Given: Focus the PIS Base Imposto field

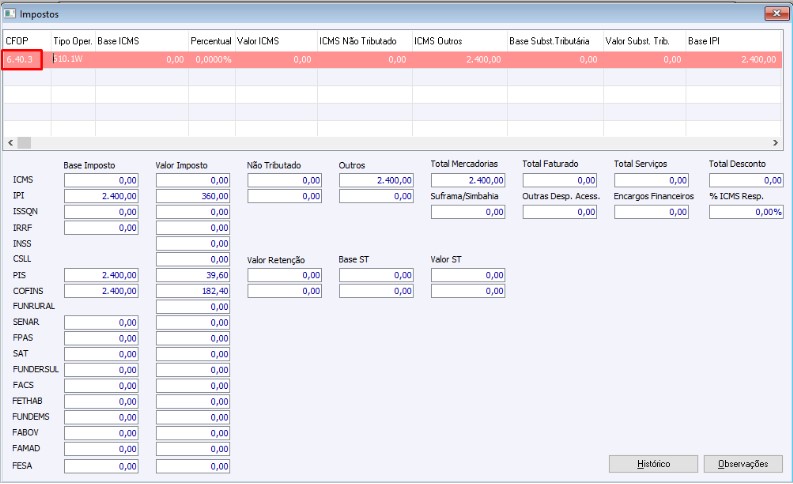Looking at the screenshot, I should click(x=101, y=275).
